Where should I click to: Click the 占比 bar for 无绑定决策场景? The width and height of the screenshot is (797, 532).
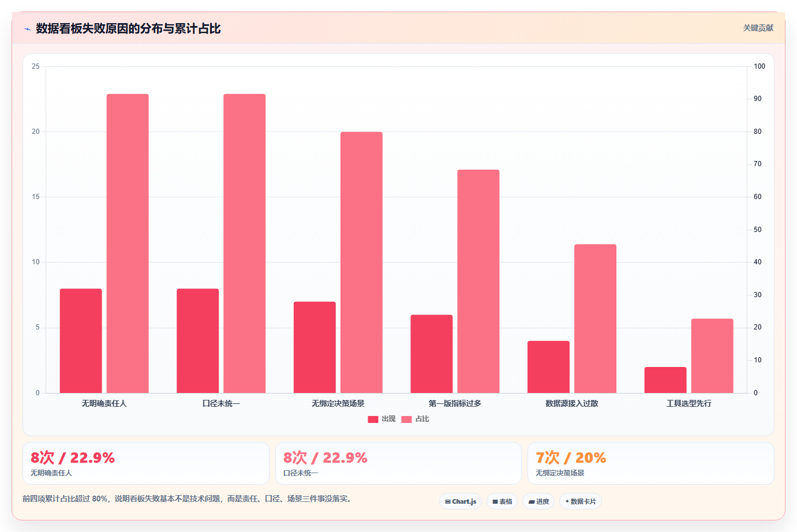point(361,263)
